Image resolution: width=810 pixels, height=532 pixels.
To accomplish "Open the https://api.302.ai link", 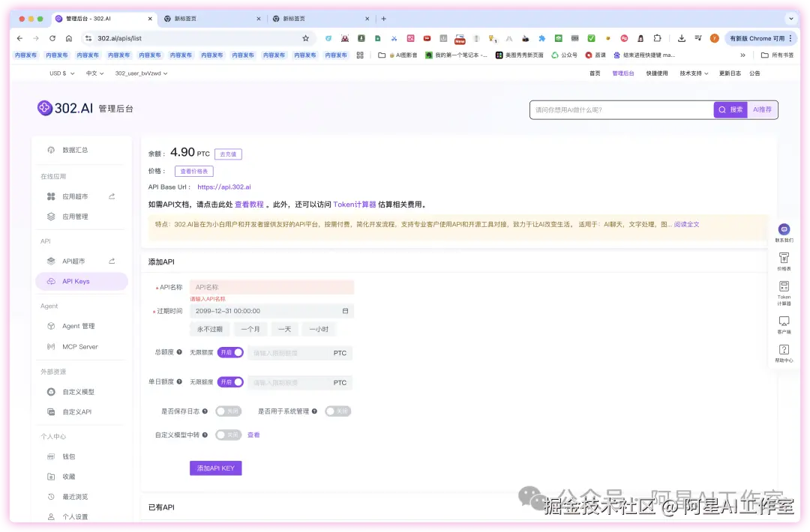I will [x=223, y=187].
